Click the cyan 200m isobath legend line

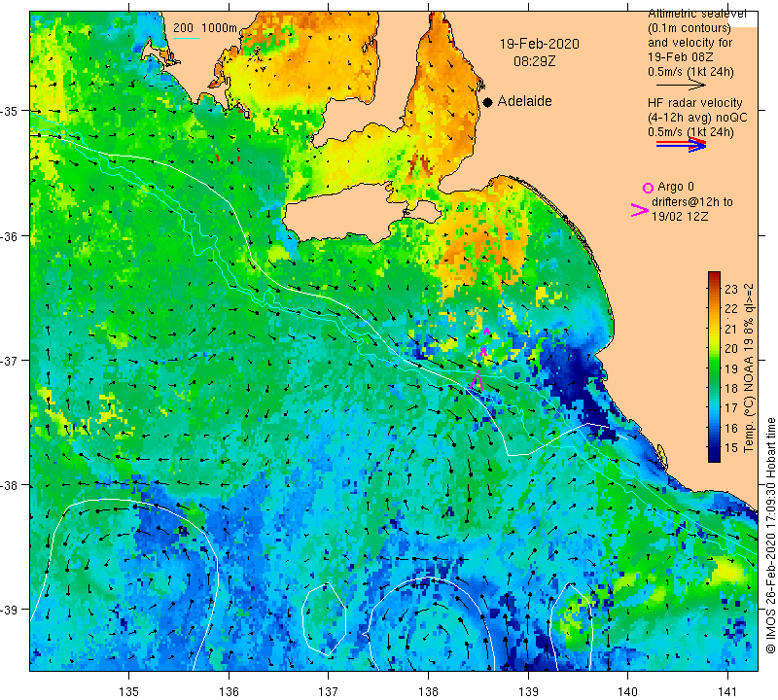[x=187, y=38]
